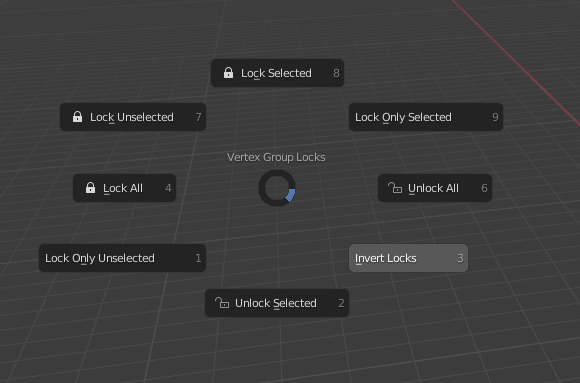580x383 pixels.
Task: Choose the highlighted Invert Locks option
Action: (408, 258)
